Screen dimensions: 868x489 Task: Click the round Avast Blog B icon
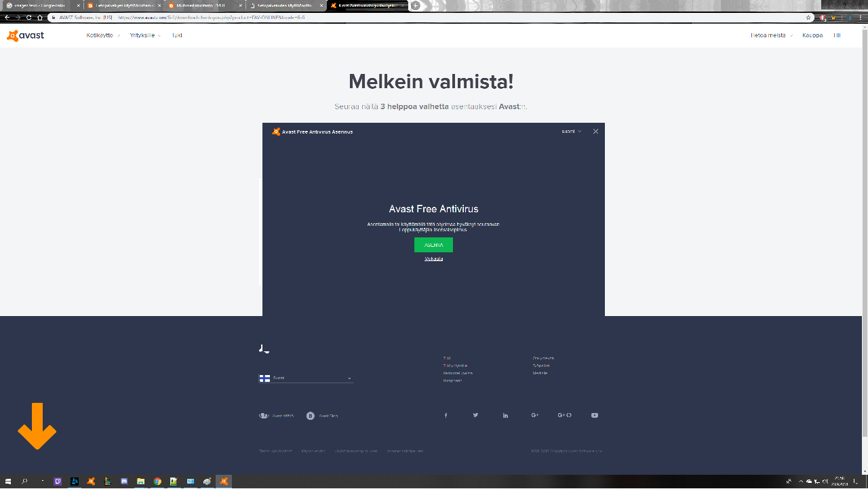[x=311, y=416]
